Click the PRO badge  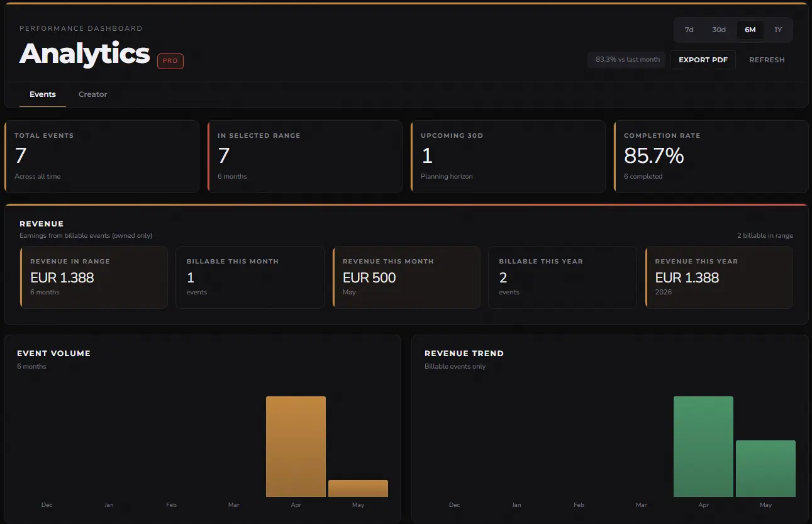coord(170,61)
